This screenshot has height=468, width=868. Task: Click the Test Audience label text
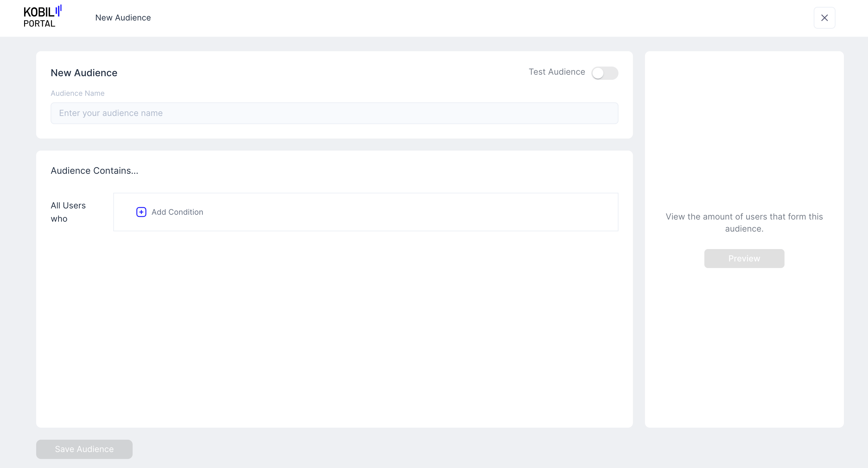[x=556, y=72]
